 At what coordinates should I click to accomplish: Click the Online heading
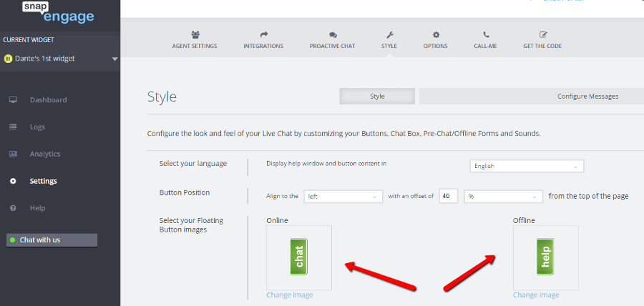277,220
